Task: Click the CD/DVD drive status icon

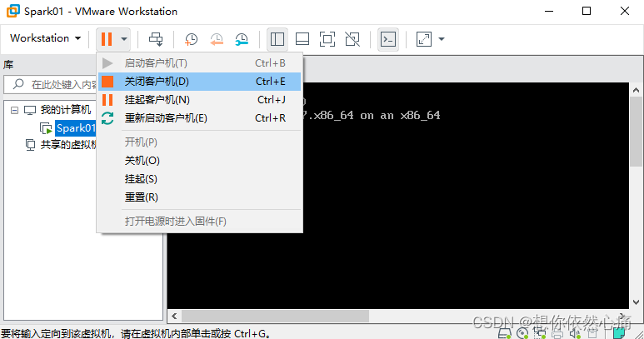Action: (522, 333)
